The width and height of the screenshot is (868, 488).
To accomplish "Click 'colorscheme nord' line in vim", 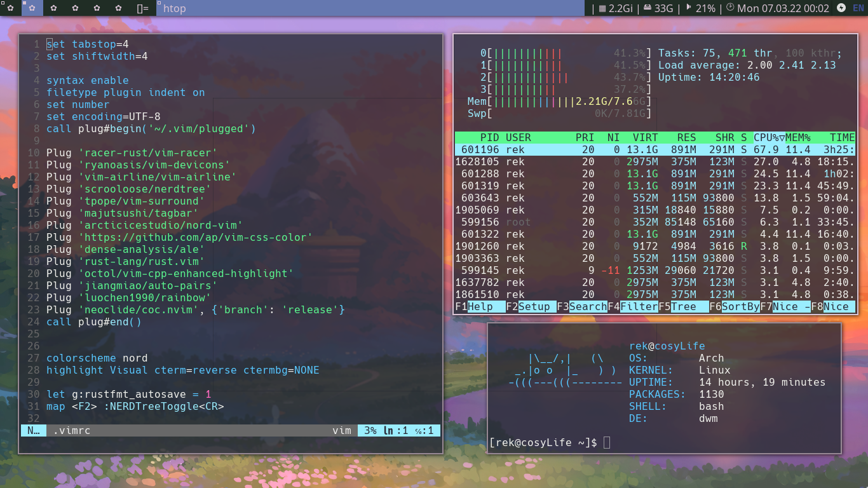I will [97, 358].
